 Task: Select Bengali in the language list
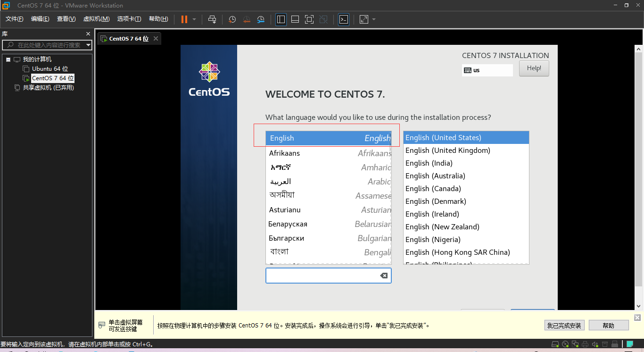pos(329,252)
